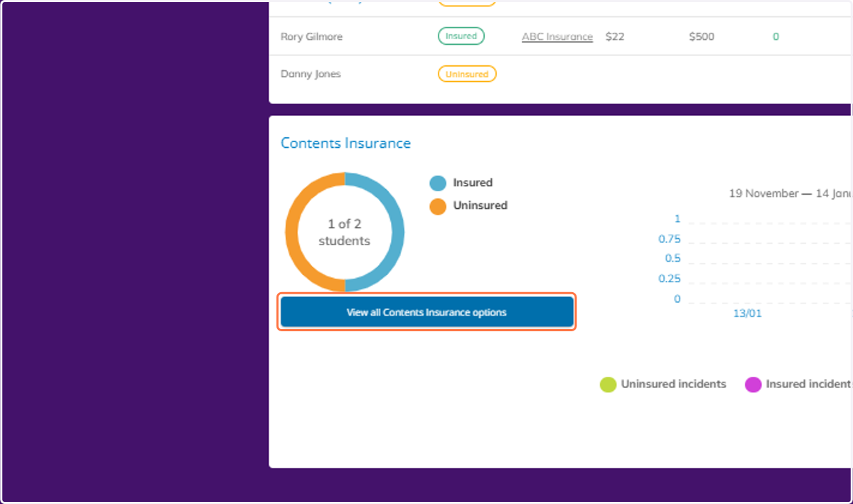Select the Uninsured badge for Danny Jones
The width and height of the screenshot is (853, 504).
(x=467, y=74)
